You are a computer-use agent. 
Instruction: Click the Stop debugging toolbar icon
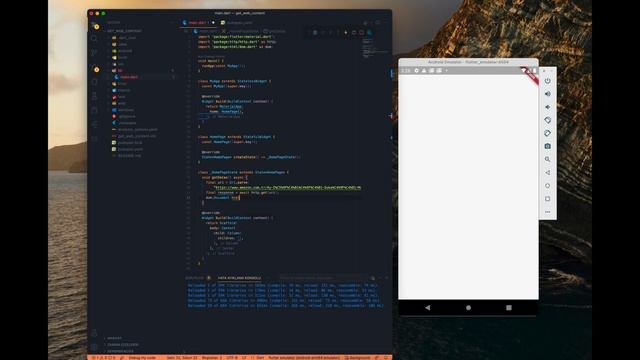362,32
